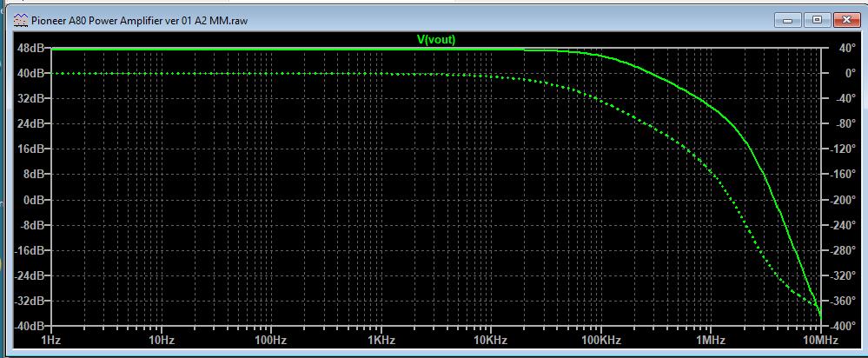Click the -160° phase axis label
Screen dimensions: 868x358
pyautogui.click(x=843, y=175)
